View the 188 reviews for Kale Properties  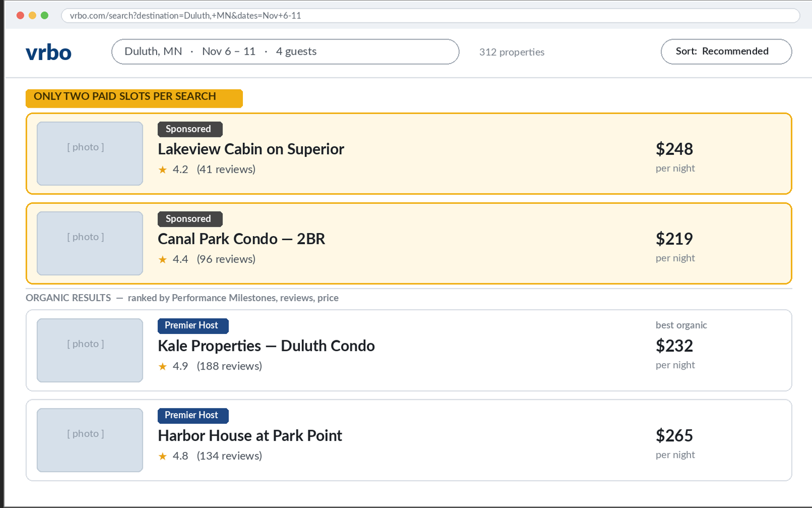(x=230, y=366)
